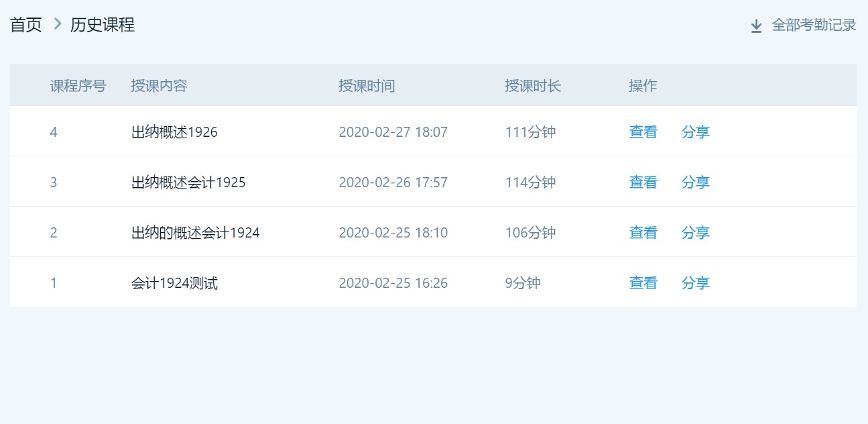Image resolution: width=868 pixels, height=424 pixels.
Task: Share course 出纳概述1926 via 分享
Action: point(695,132)
